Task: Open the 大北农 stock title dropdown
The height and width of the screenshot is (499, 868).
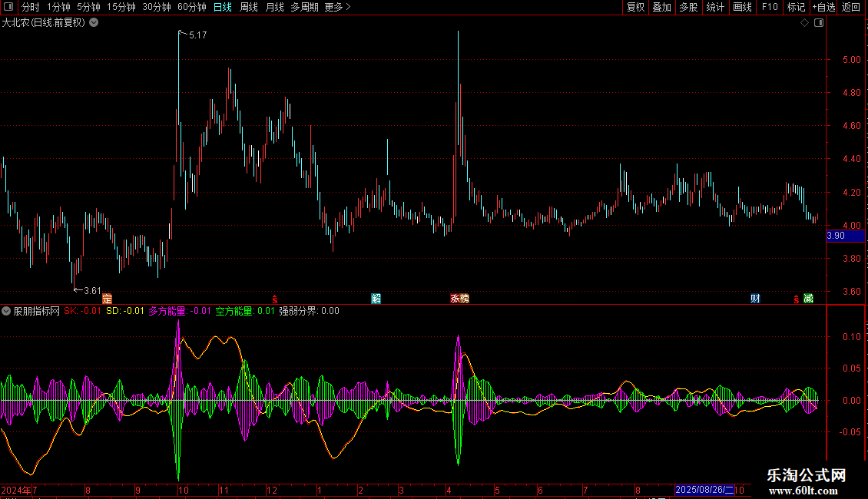Action: click(94, 22)
